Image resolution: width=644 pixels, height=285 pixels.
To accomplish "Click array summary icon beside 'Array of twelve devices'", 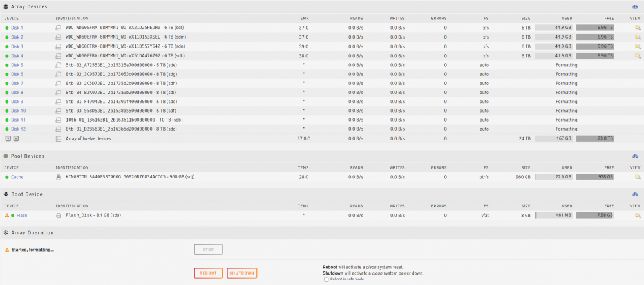I will click(x=59, y=138).
